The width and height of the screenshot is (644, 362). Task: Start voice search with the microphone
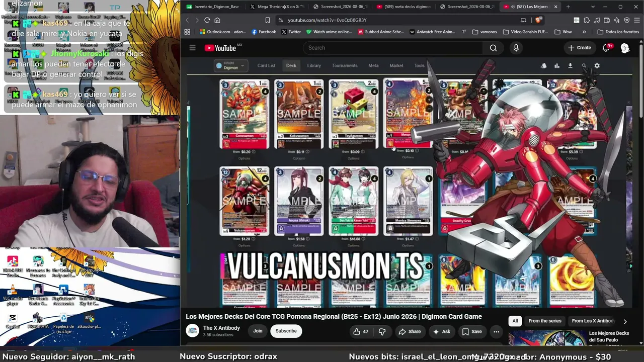[516, 48]
